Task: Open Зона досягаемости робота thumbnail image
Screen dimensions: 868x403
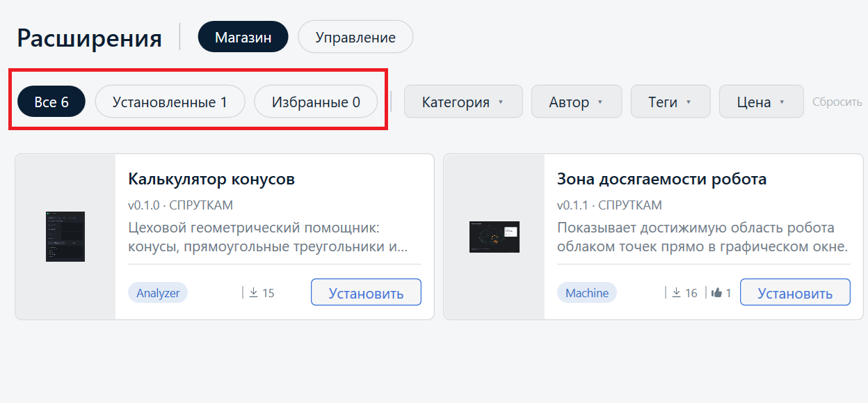Action: (x=495, y=237)
